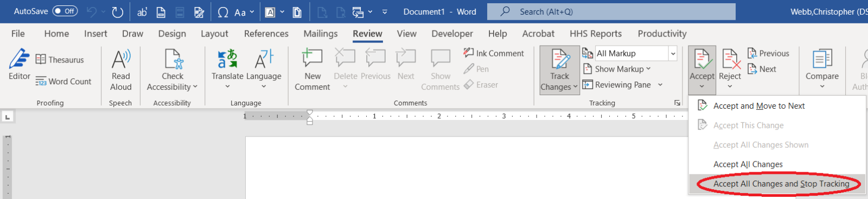This screenshot has width=868, height=199.
Task: Go to Previous change
Action: point(768,53)
